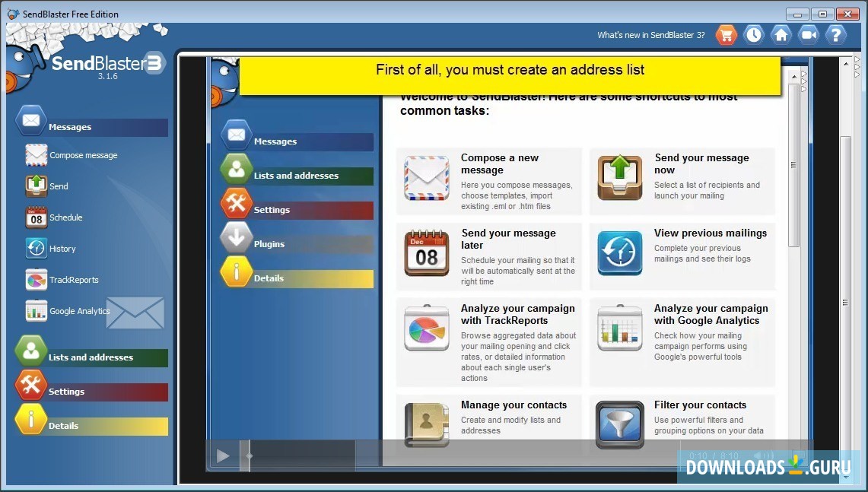The width and height of the screenshot is (868, 492).
Task: Click the inner video page scrollbar thumb
Action: coord(793,165)
